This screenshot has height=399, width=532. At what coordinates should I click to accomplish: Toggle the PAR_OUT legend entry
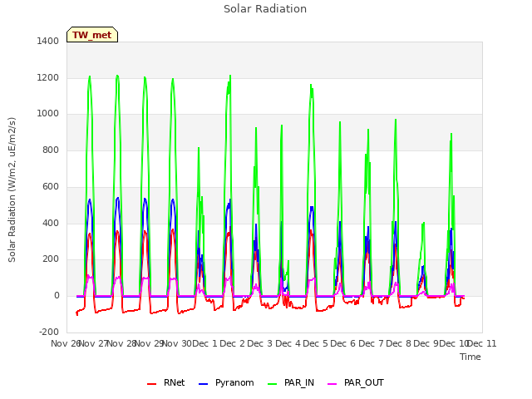pyautogui.click(x=356, y=382)
